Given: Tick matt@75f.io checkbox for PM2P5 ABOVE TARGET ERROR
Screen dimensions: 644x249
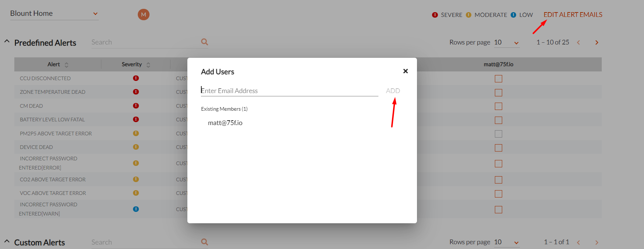Looking at the screenshot, I should pyautogui.click(x=499, y=134).
